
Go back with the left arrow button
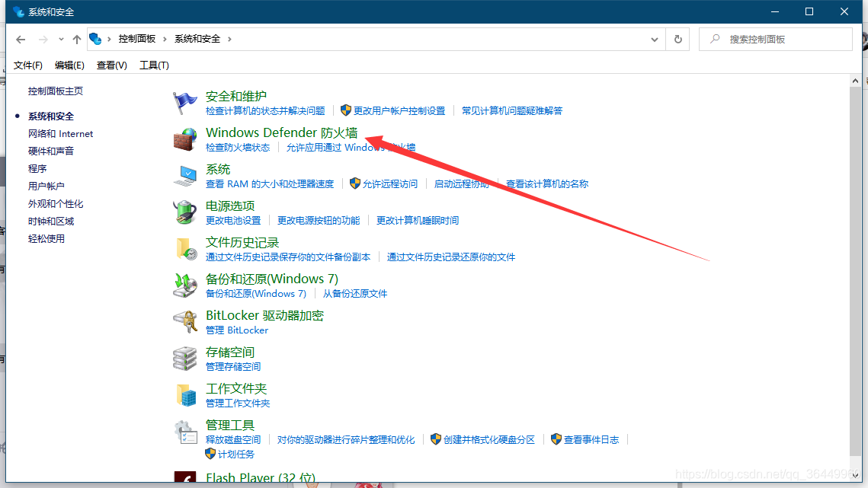pyautogui.click(x=21, y=40)
